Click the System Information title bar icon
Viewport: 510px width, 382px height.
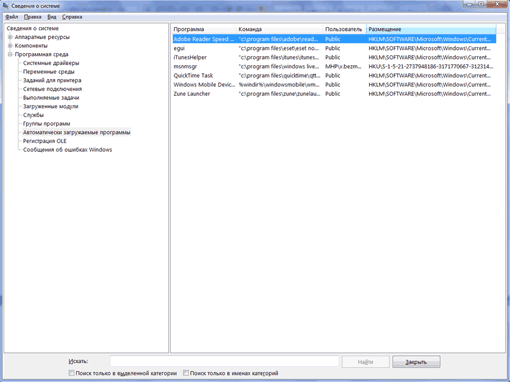(5, 5)
